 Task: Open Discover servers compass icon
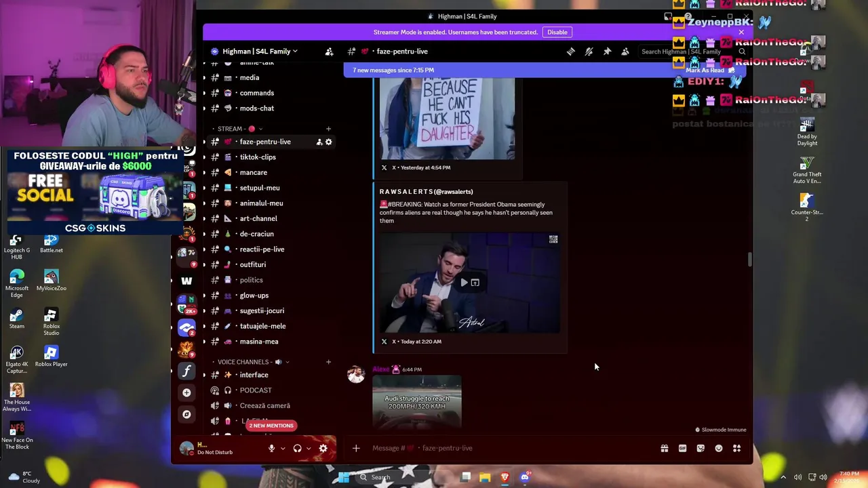pyautogui.click(x=186, y=414)
